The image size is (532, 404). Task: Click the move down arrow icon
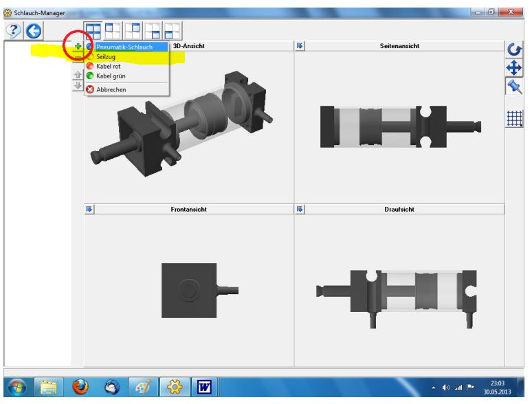click(78, 86)
